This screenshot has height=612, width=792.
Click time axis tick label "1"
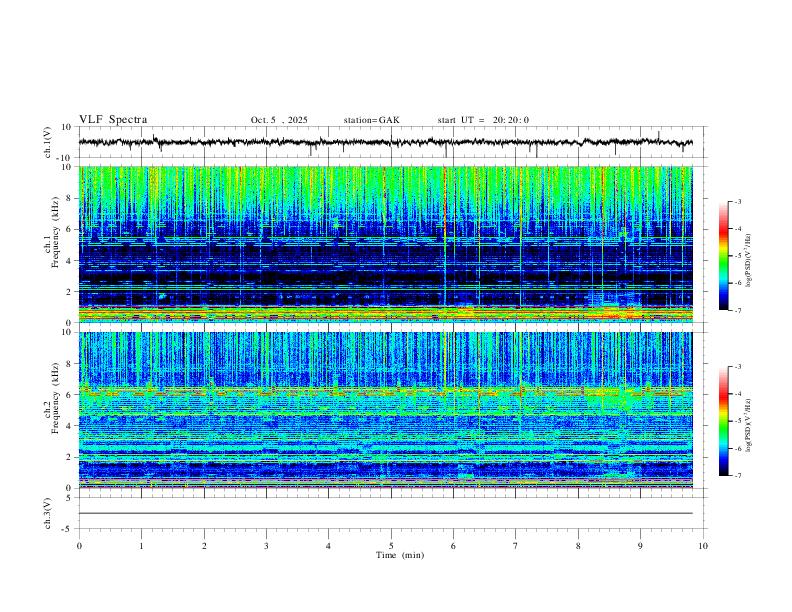pos(141,546)
